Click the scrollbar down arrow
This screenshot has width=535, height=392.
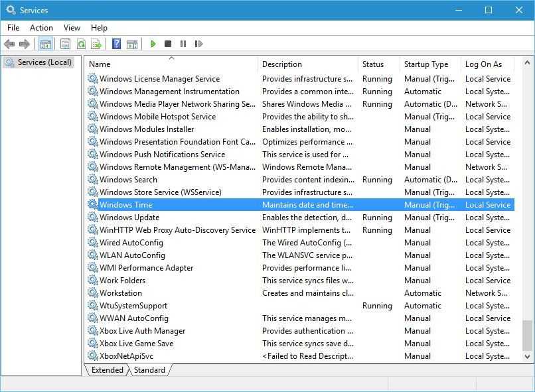coord(527,357)
